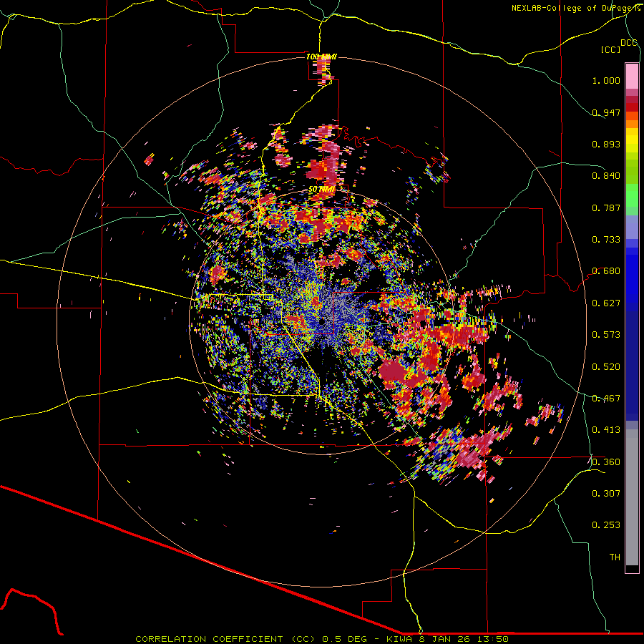Pick the light pink color bar segment beside 1.000

point(632,77)
